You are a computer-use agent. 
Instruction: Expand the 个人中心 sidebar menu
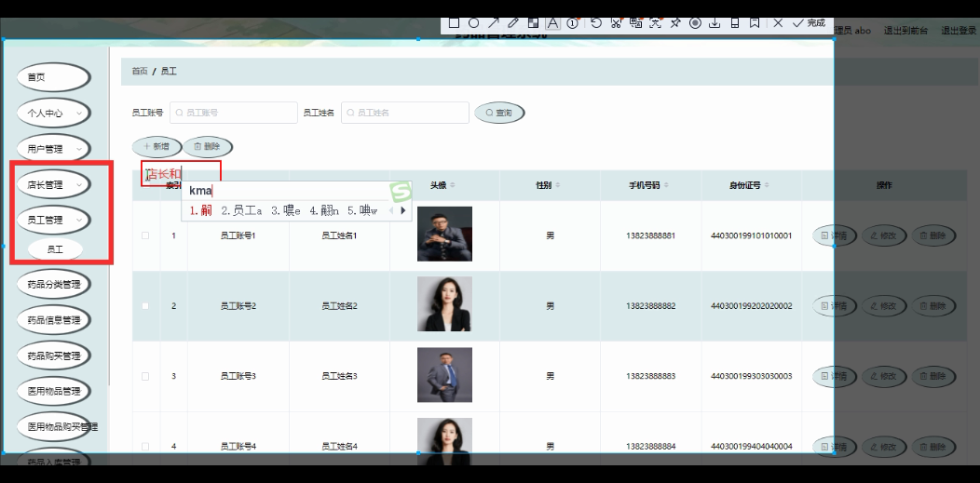54,113
